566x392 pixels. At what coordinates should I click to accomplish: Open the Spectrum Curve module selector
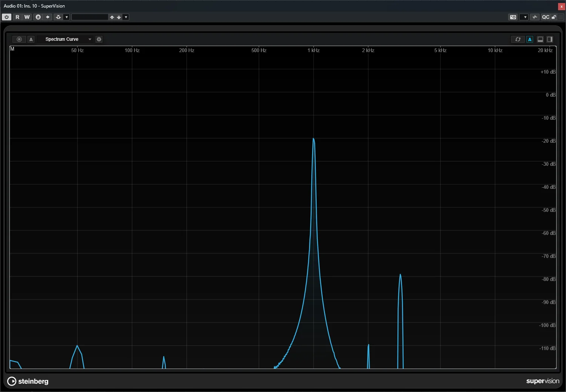65,39
